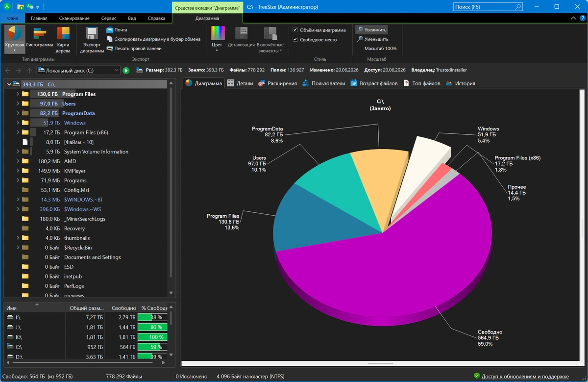This screenshot has height=382, width=588.
Task: Sort by Общий размер column header
Action: [85, 308]
